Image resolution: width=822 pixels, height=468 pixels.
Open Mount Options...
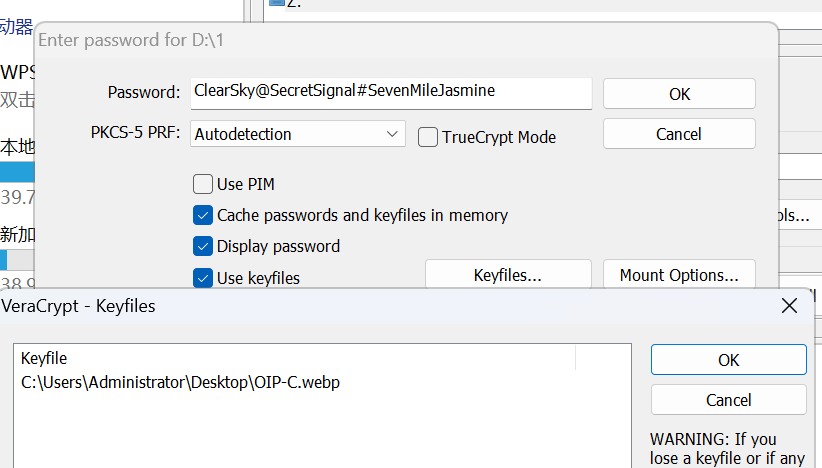pyautogui.click(x=679, y=275)
